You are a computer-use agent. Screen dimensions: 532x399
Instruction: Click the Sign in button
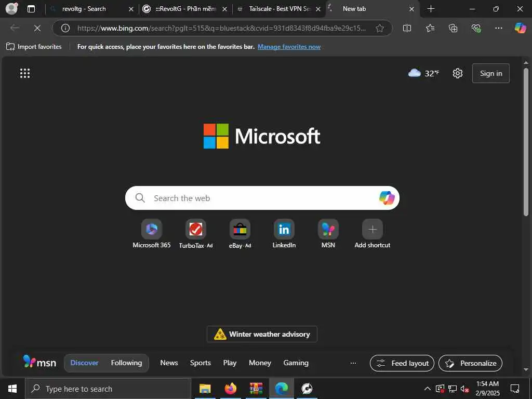tap(491, 73)
